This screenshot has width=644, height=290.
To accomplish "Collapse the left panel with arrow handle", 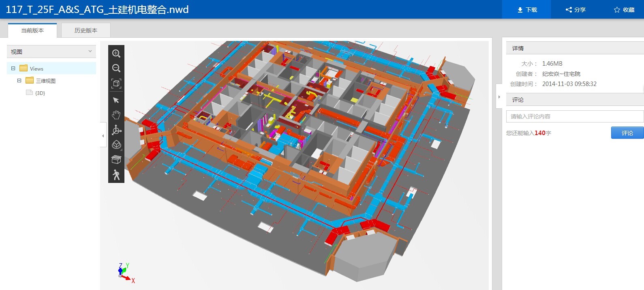I will tap(103, 136).
